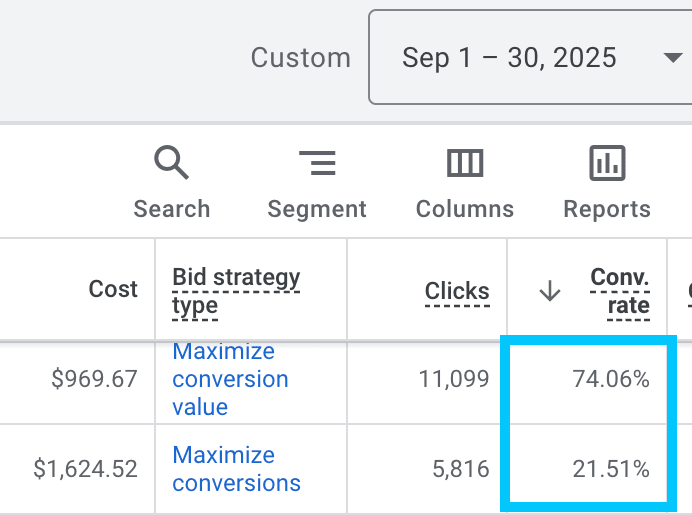
Task: Click Bid strategy type column header
Action: click(236, 291)
